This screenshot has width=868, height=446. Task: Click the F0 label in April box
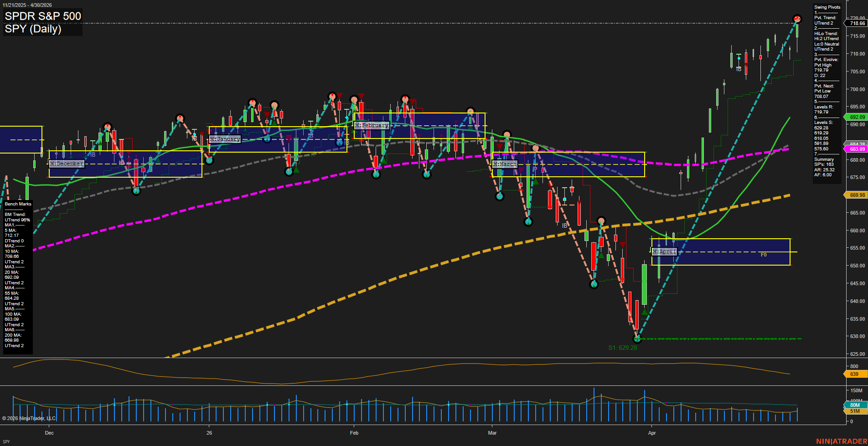[764, 255]
